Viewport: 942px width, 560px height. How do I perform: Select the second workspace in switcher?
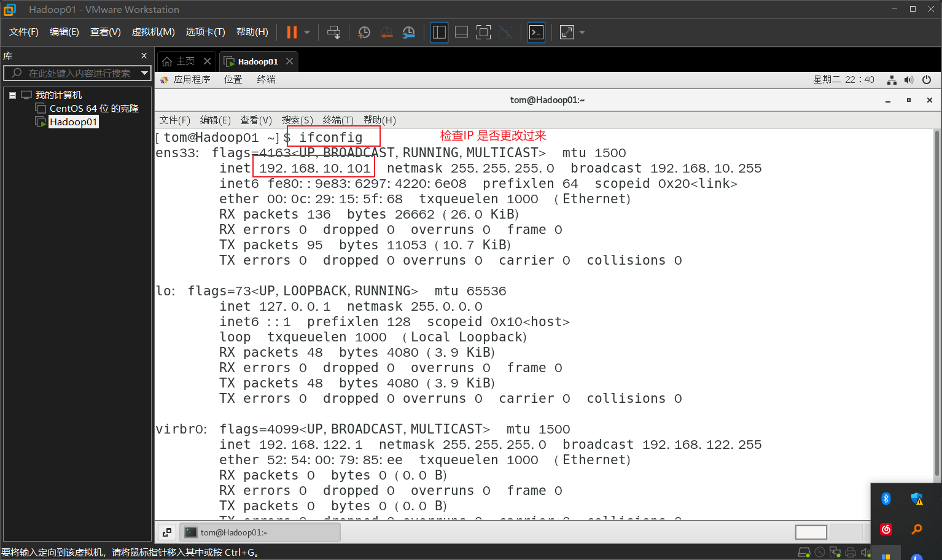(x=846, y=532)
